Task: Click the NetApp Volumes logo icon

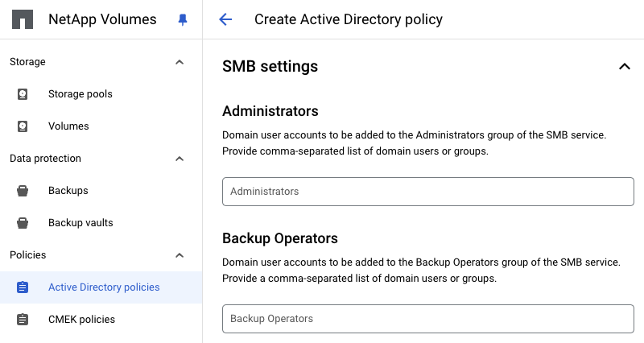Action: tap(22, 19)
